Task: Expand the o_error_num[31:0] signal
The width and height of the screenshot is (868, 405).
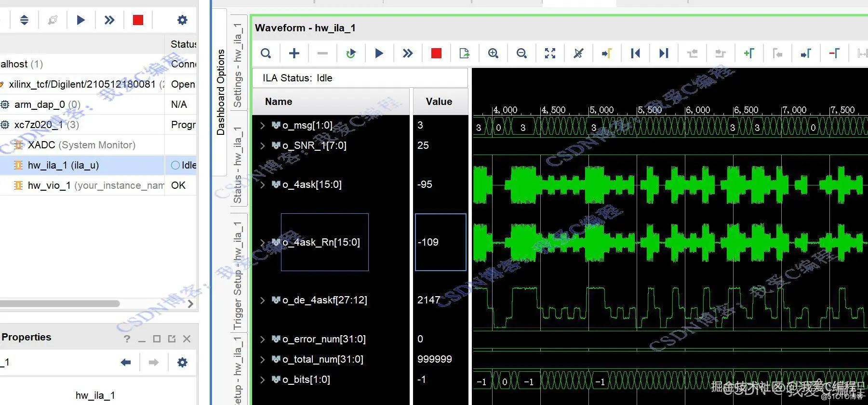Action: (x=263, y=340)
